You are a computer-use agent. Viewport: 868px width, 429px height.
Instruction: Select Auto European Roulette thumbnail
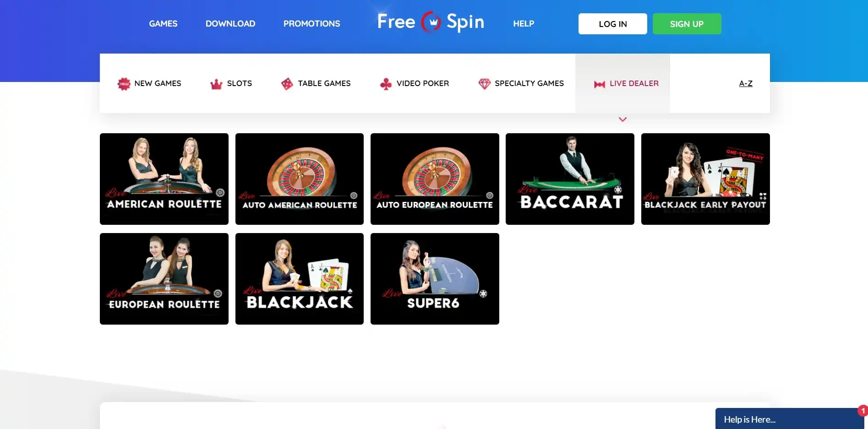tap(435, 179)
